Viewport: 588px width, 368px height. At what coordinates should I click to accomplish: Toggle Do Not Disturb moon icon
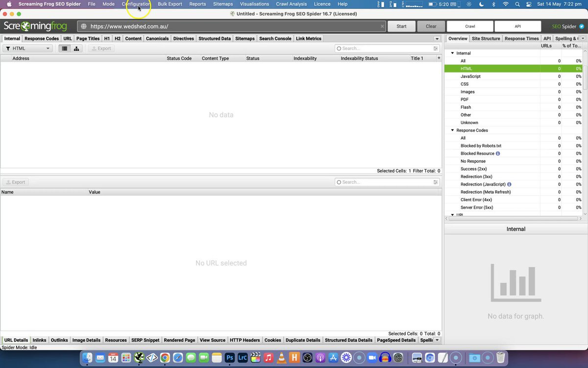481,4
